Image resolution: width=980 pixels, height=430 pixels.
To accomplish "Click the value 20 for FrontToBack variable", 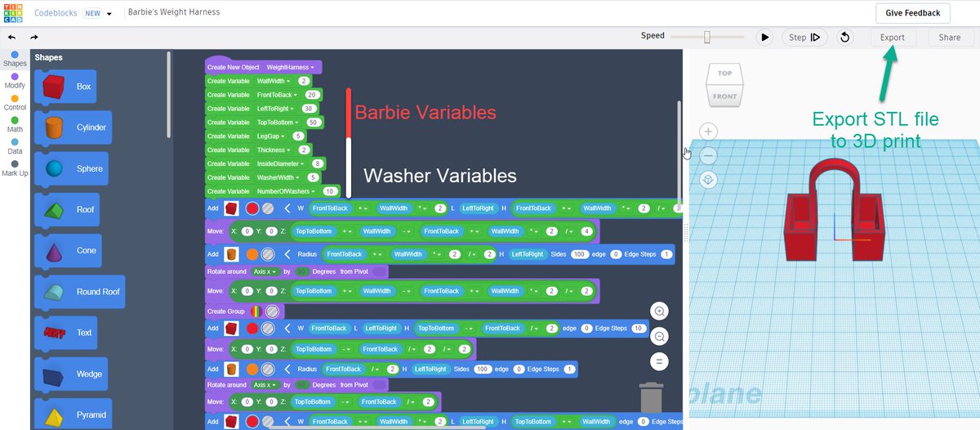I will 311,95.
